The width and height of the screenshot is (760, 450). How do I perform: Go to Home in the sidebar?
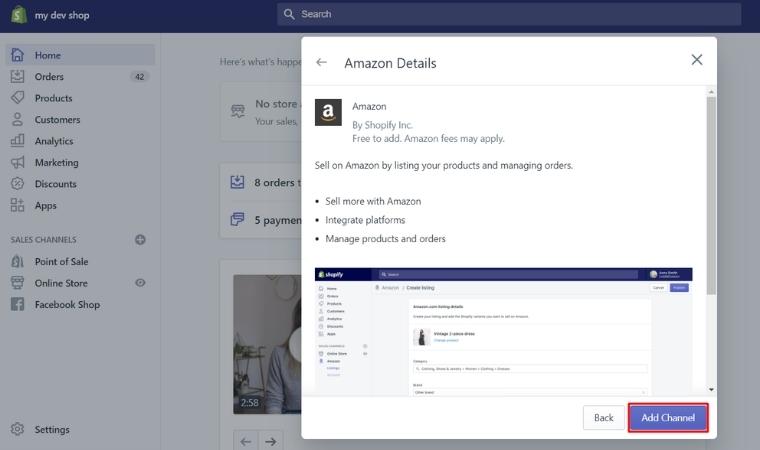point(80,55)
